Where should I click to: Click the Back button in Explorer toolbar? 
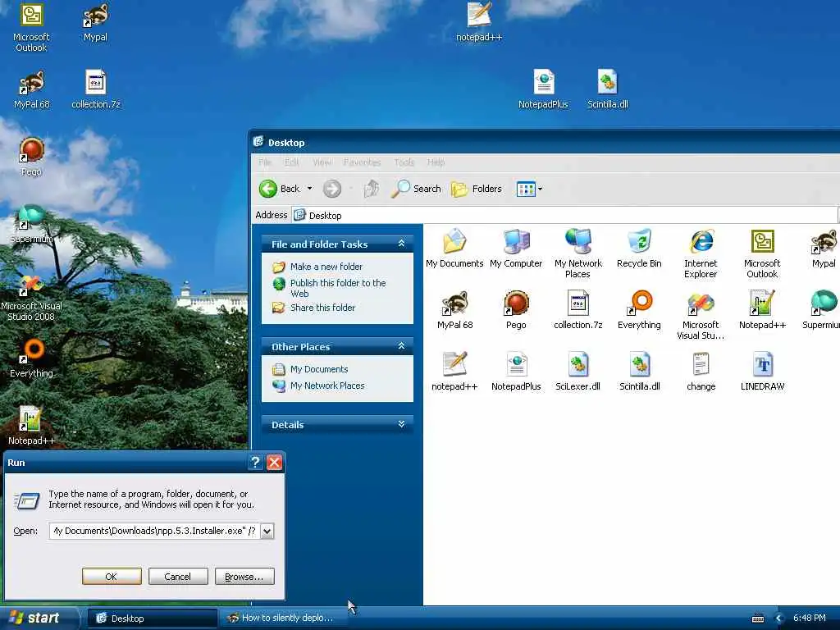pyautogui.click(x=280, y=189)
